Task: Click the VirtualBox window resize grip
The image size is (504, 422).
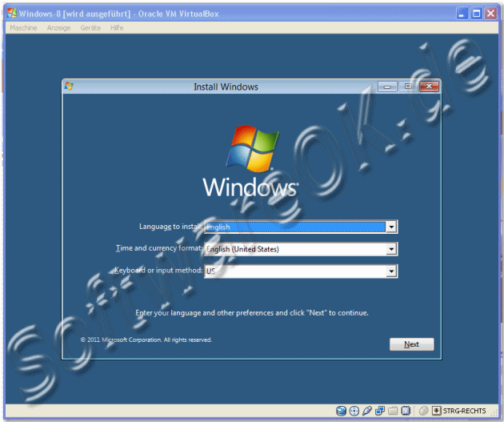Action: pyautogui.click(x=495, y=414)
